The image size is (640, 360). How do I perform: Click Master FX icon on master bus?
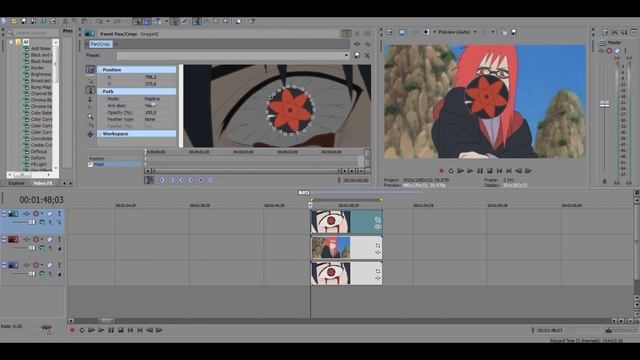click(602, 51)
